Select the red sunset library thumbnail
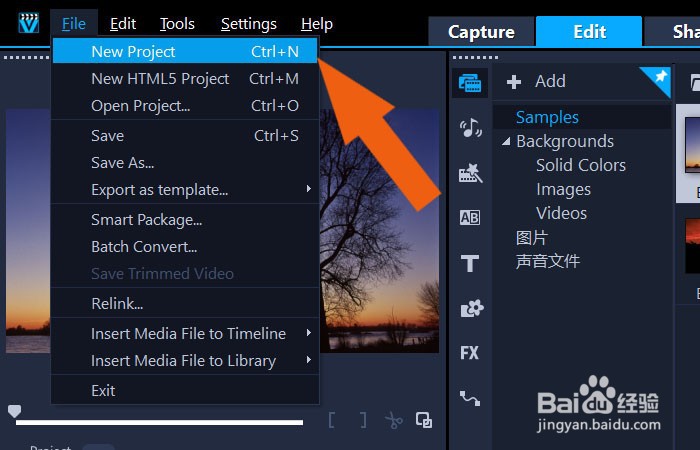Screen dimensions: 700x450 click(x=693, y=246)
